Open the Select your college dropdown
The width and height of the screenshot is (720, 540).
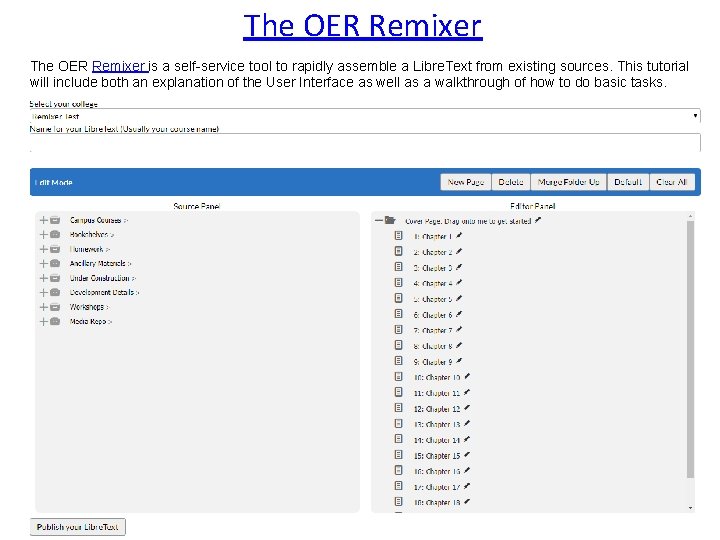point(365,116)
